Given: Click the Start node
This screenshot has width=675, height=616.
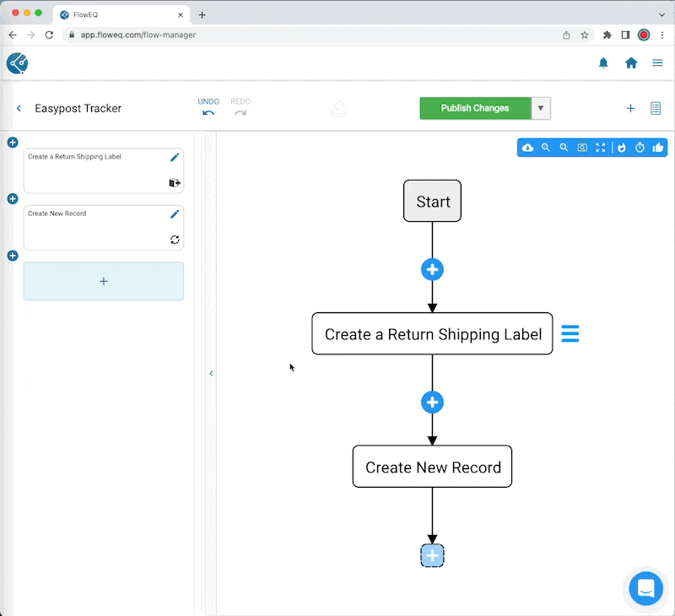Looking at the screenshot, I should [432, 201].
